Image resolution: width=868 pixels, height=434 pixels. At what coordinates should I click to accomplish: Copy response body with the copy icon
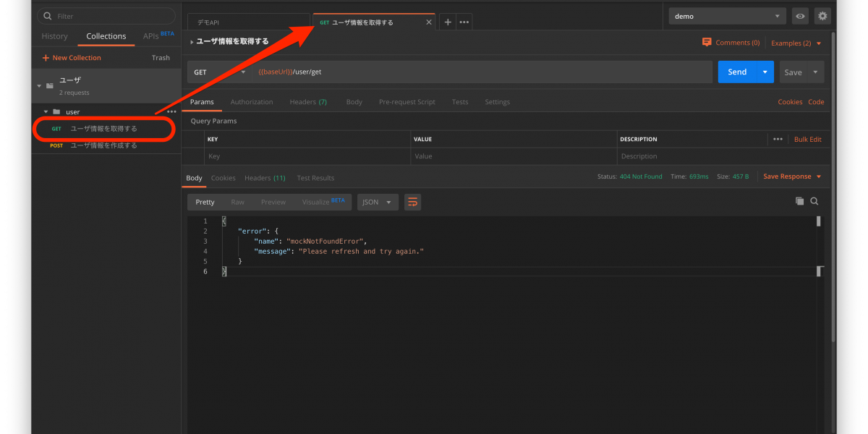point(799,201)
